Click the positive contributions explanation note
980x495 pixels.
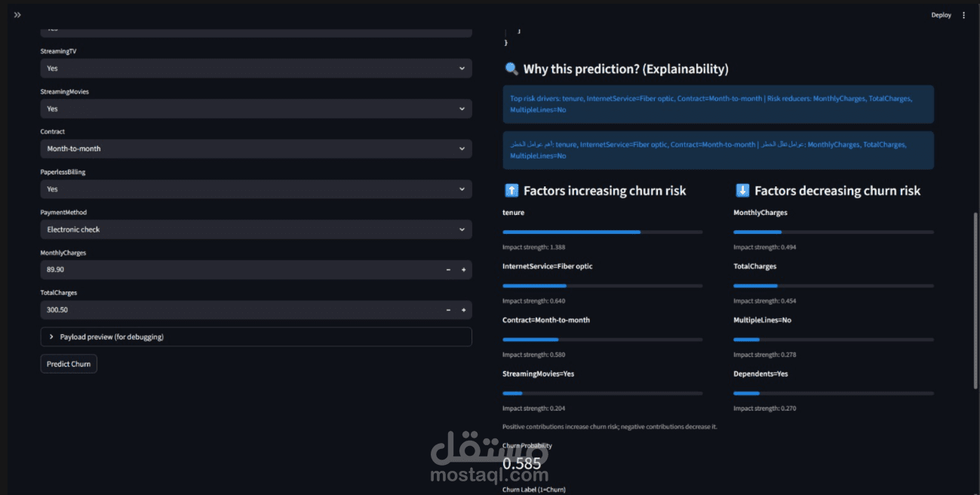[610, 427]
